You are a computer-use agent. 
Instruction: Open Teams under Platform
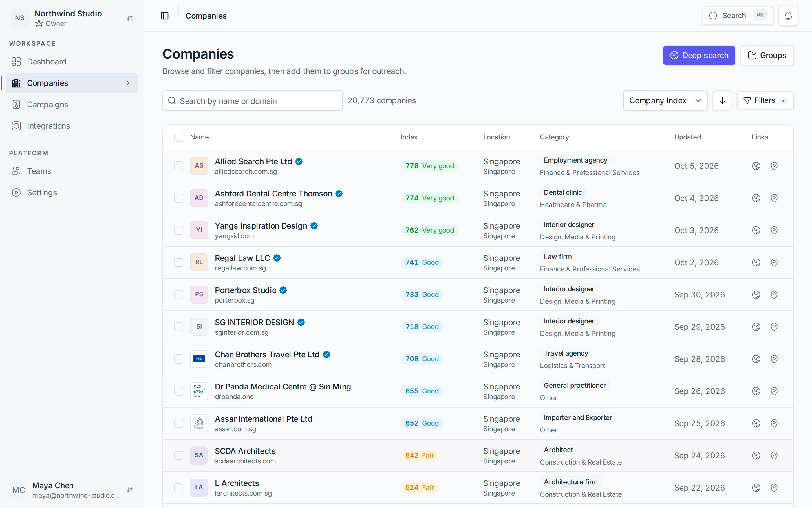pyautogui.click(x=72, y=171)
